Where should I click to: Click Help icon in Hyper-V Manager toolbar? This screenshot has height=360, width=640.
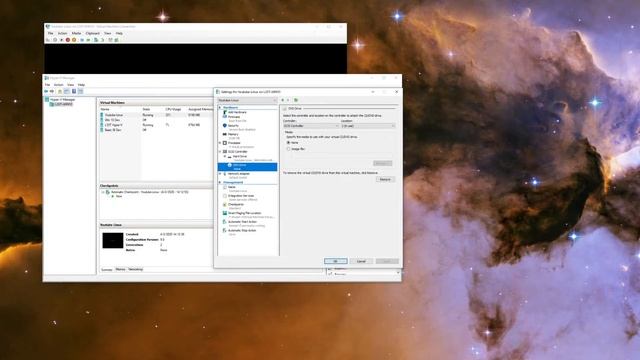(74, 91)
